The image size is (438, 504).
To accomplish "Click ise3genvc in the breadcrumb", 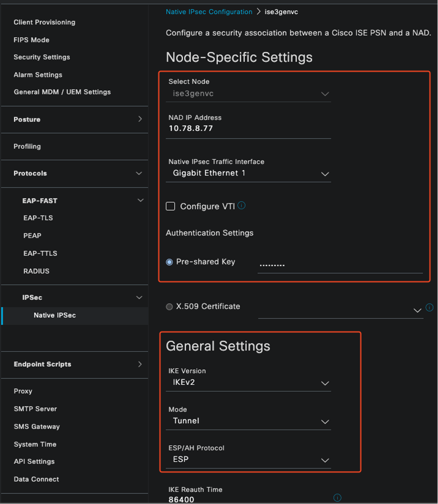I will [x=282, y=12].
